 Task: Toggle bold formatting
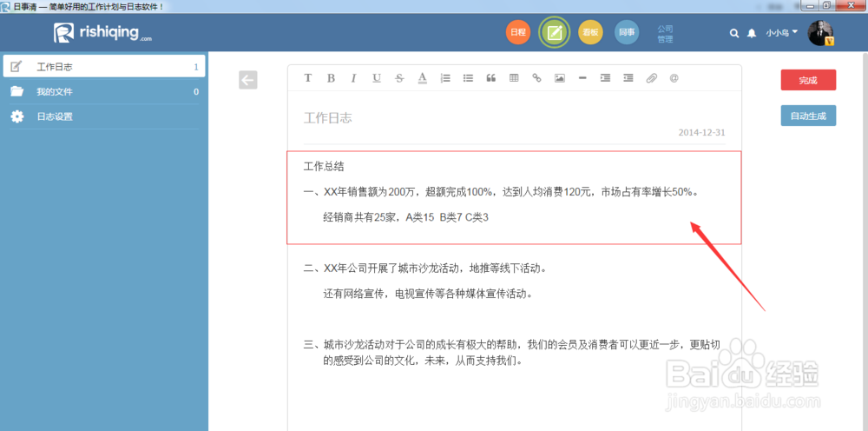coord(331,78)
